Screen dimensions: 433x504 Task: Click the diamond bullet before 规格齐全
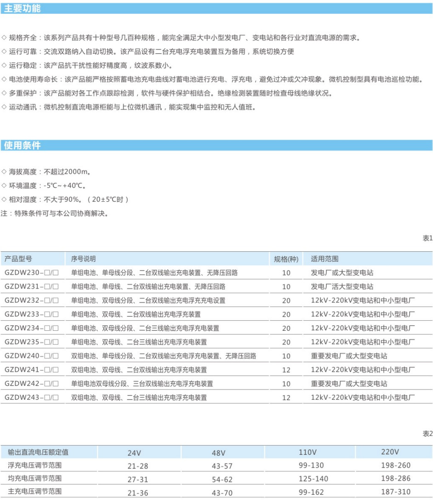[4, 38]
